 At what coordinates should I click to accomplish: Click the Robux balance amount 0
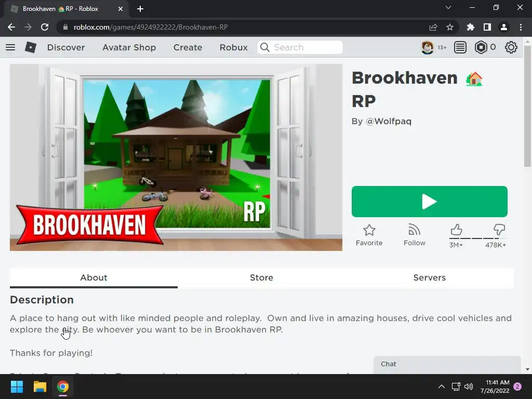point(493,47)
